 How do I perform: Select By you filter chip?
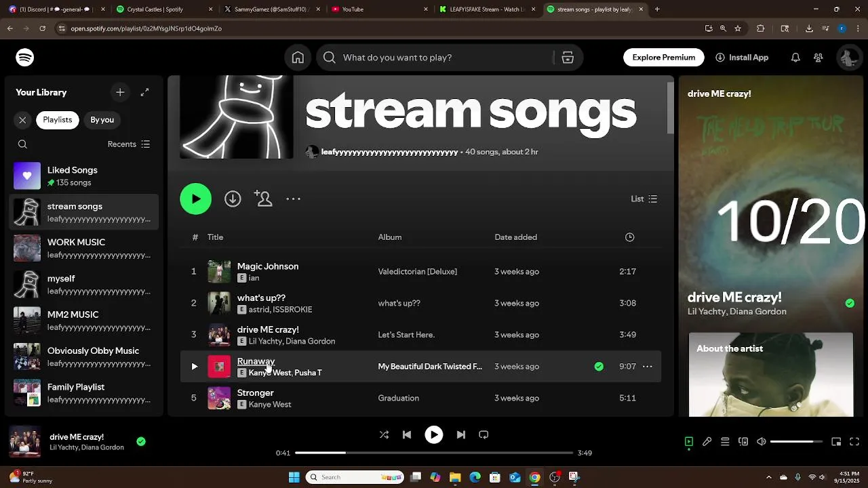[x=102, y=120]
